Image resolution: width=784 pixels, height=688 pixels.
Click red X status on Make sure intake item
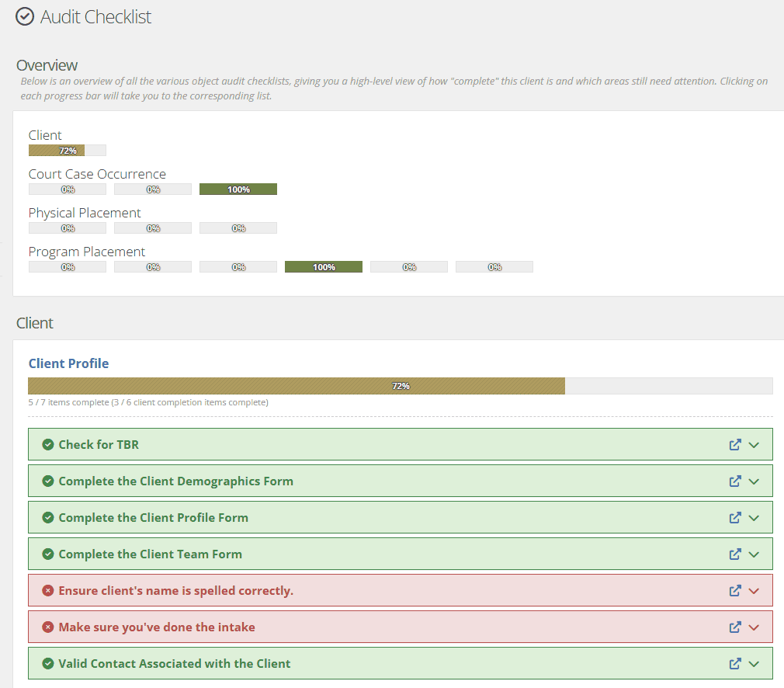point(48,627)
